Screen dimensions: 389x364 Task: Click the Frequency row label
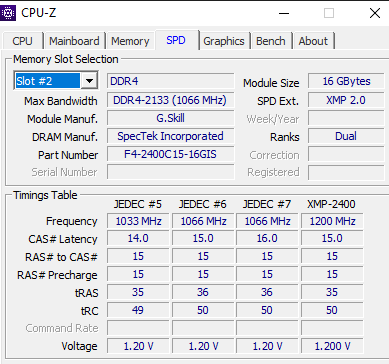[x=72, y=221]
